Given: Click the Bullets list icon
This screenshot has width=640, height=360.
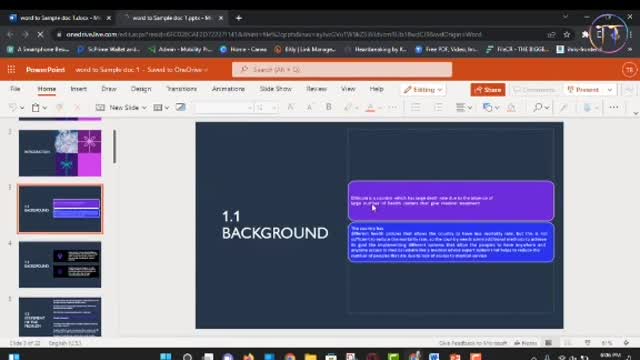Looking at the screenshot, I should [x=416, y=107].
